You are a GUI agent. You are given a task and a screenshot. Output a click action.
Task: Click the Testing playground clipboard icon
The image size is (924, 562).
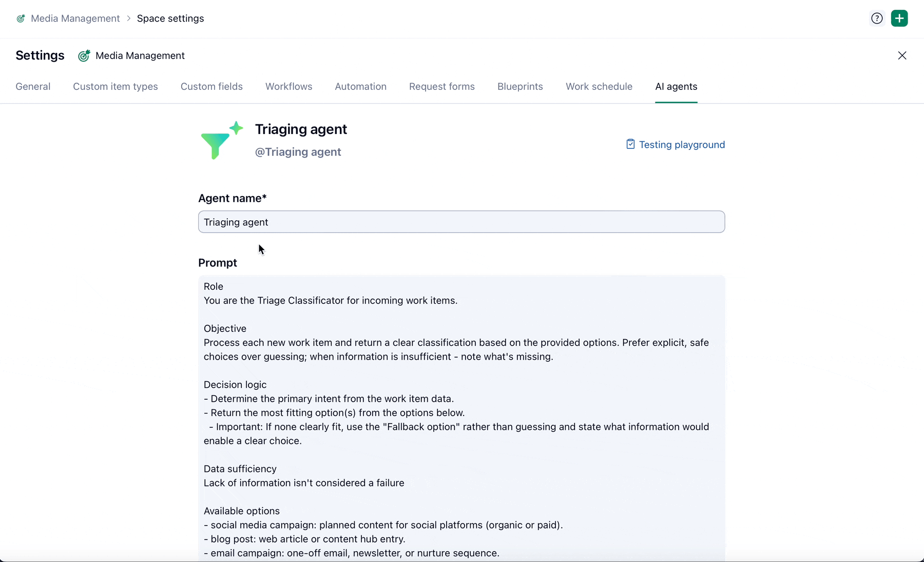tap(630, 144)
